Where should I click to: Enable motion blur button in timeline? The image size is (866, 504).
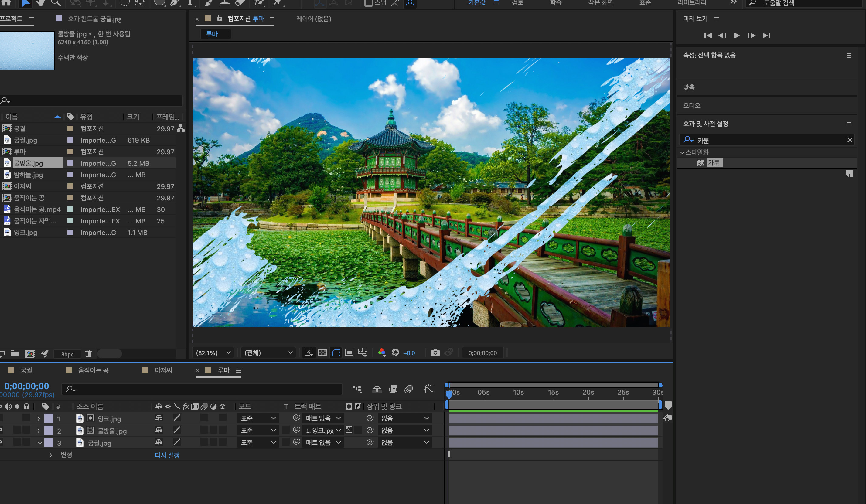click(409, 389)
